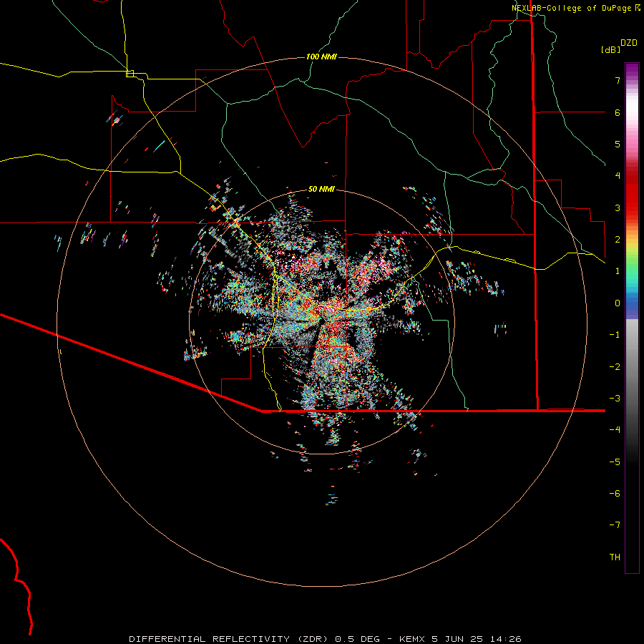Click the "0.5 DEG" elevation angle text
The image size is (644, 644).
click(357, 639)
